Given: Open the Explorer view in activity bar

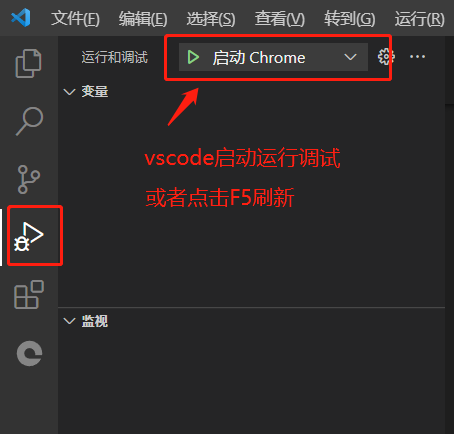Looking at the screenshot, I should coord(29,63).
